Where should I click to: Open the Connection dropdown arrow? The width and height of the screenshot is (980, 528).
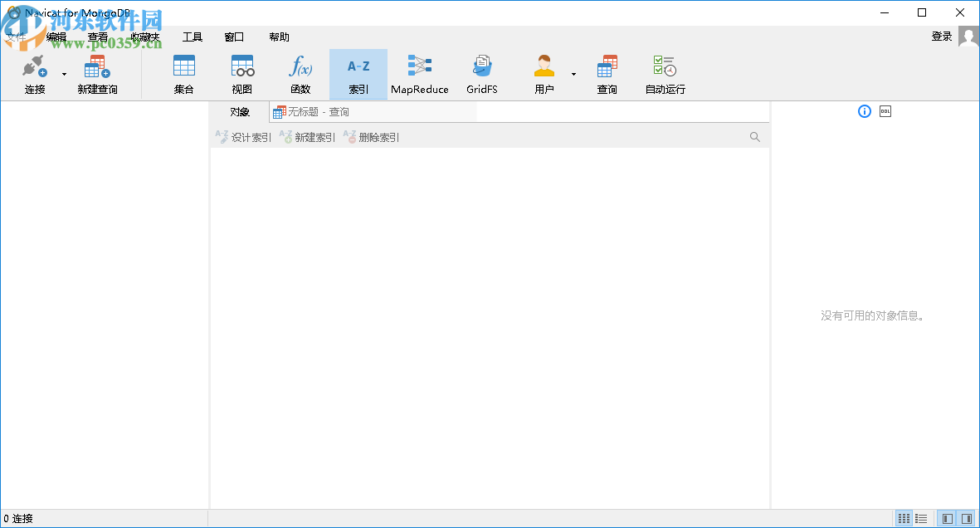pos(65,75)
